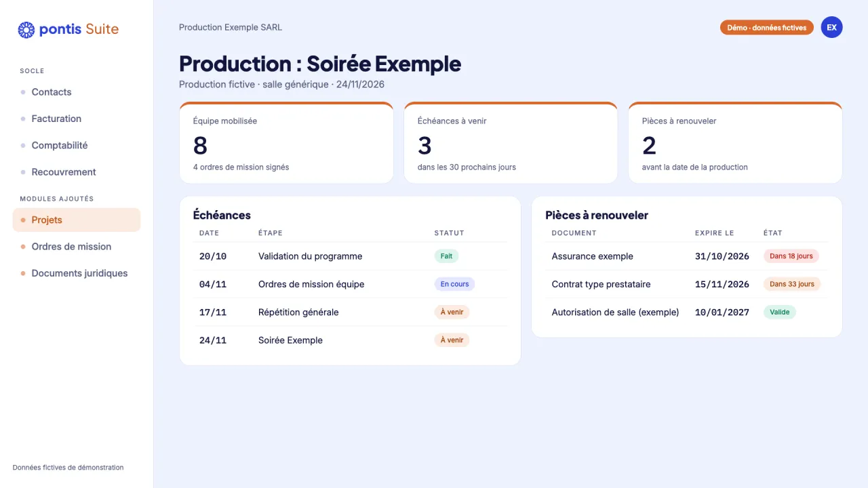Click the ÉTAPE column header
This screenshot has width=868, height=488.
pos(271,233)
